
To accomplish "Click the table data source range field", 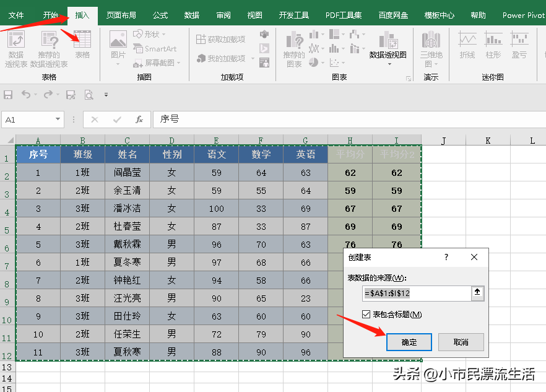I will tap(417, 294).
